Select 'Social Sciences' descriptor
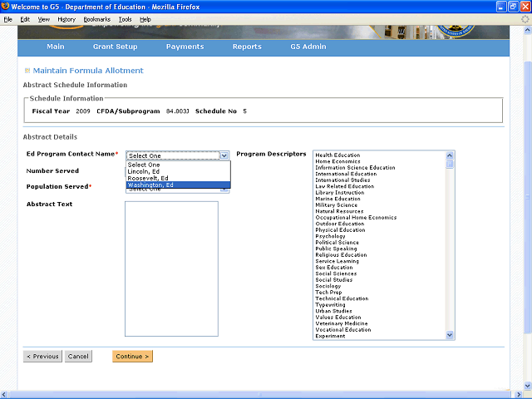The width and height of the screenshot is (532, 399). point(336,273)
